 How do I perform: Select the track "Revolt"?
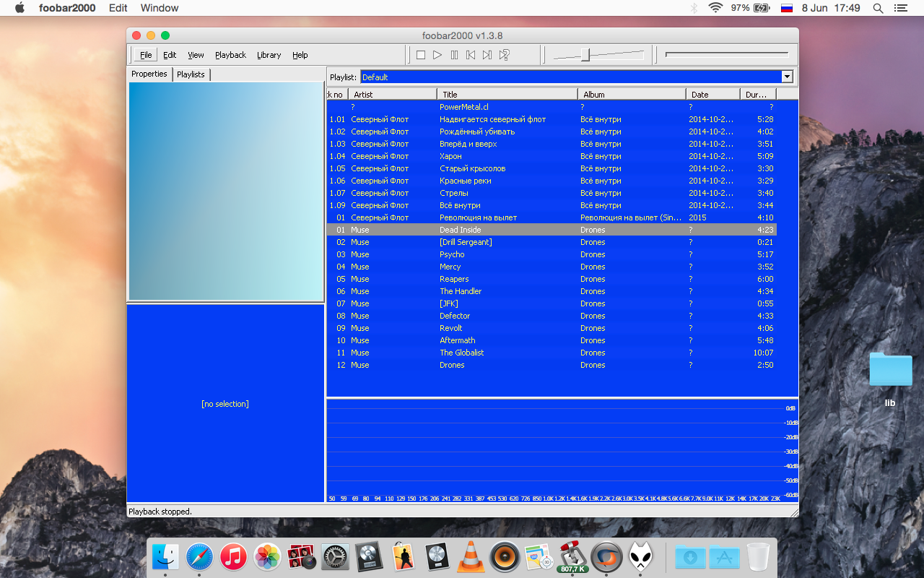[552, 328]
